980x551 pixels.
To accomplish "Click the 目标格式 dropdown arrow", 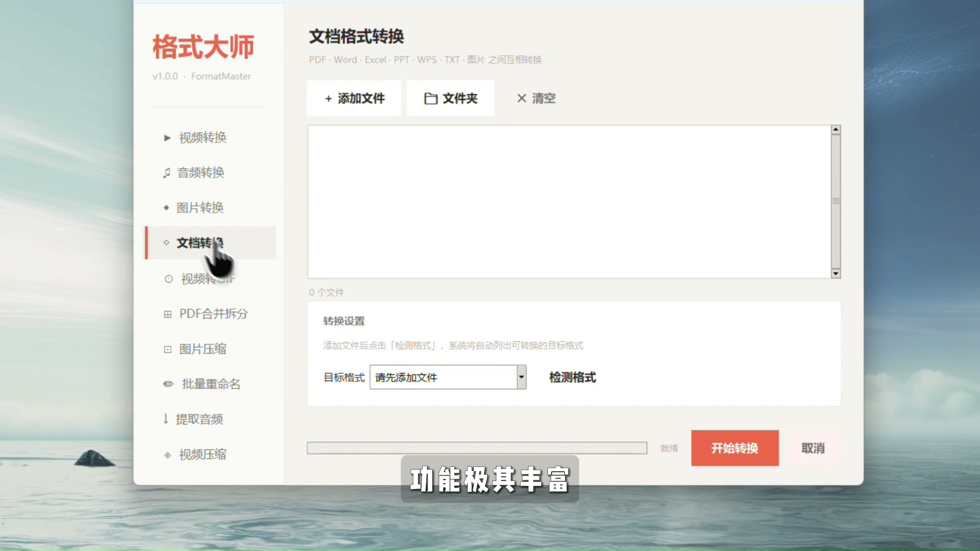I will [x=521, y=377].
